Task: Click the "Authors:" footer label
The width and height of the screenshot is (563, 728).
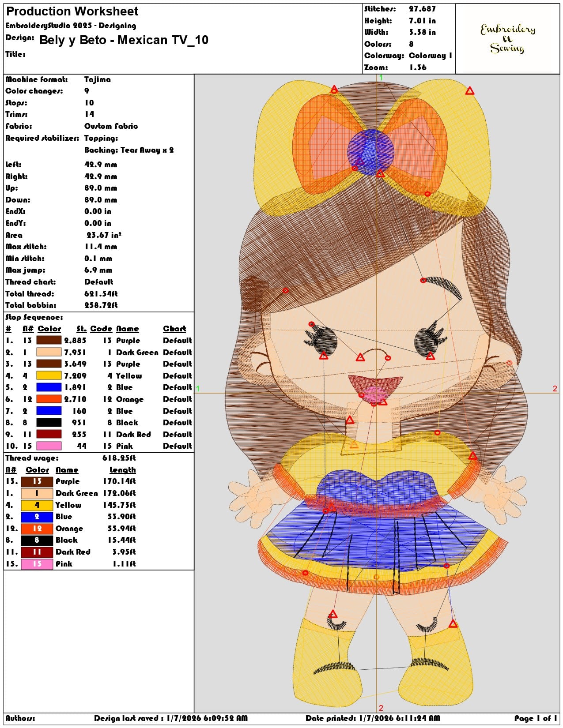Action: point(20,718)
